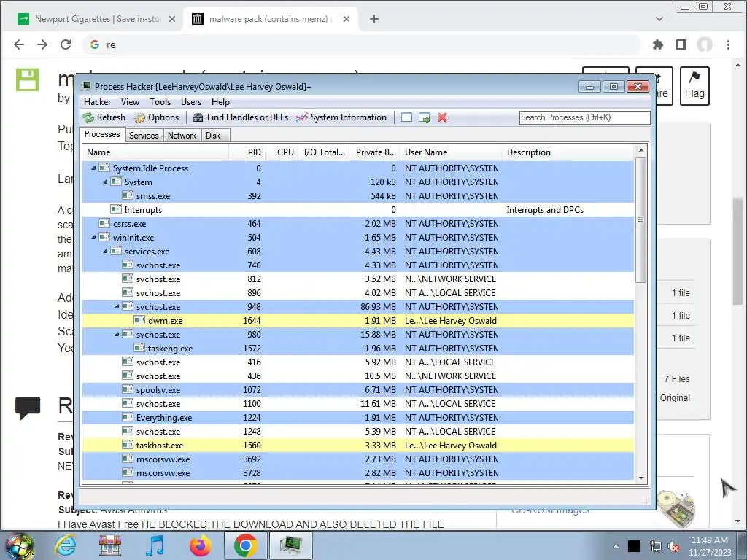Sort by the Description column header

pyautogui.click(x=568, y=152)
